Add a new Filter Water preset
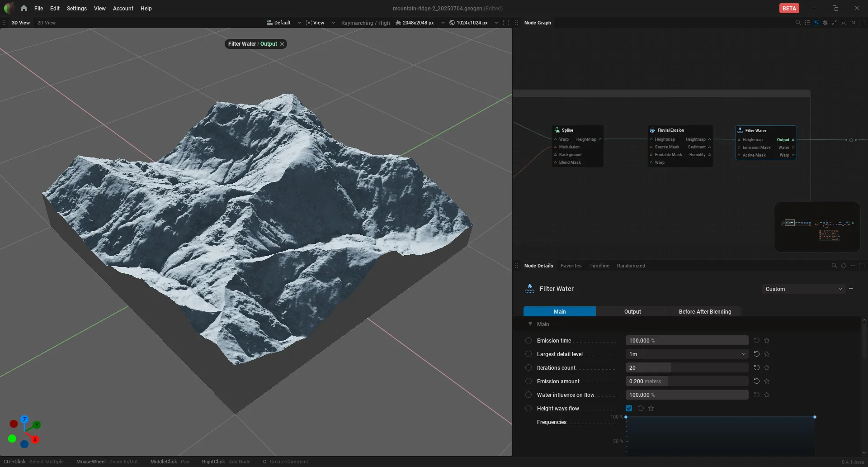This screenshot has width=868, height=467. point(851,289)
